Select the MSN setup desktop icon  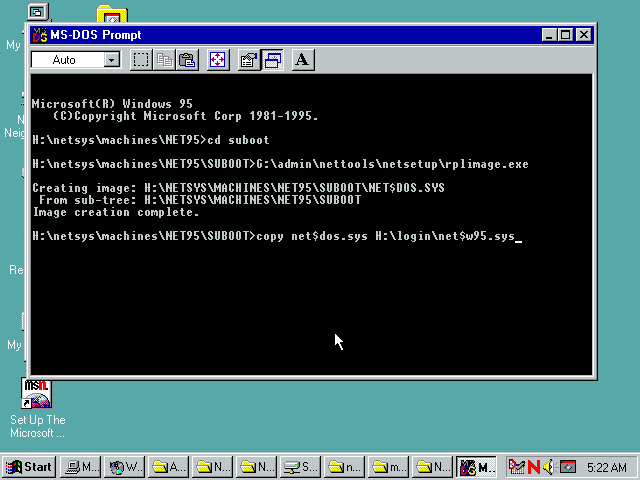pyautogui.click(x=37, y=394)
